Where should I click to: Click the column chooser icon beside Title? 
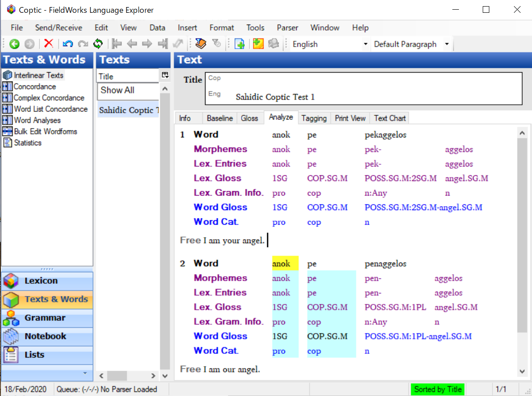tap(165, 75)
